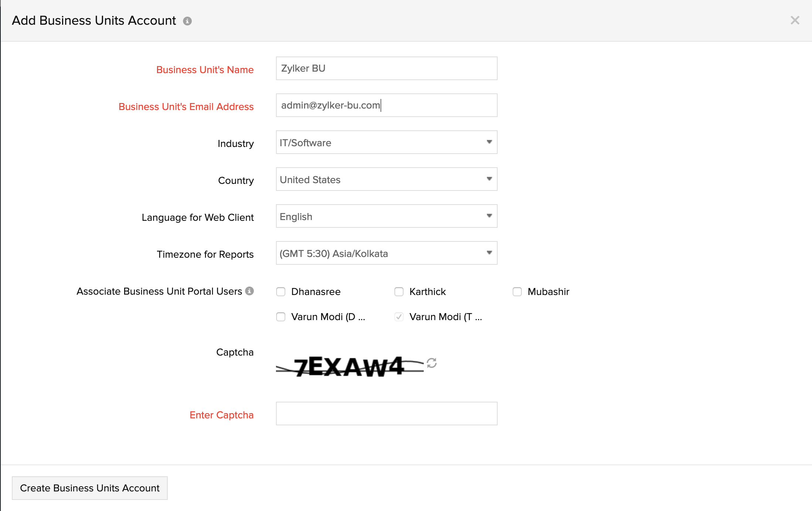Click the email field containing admin@zylker-bu.com
Screen dimensions: 812x511
pyautogui.click(x=386, y=105)
